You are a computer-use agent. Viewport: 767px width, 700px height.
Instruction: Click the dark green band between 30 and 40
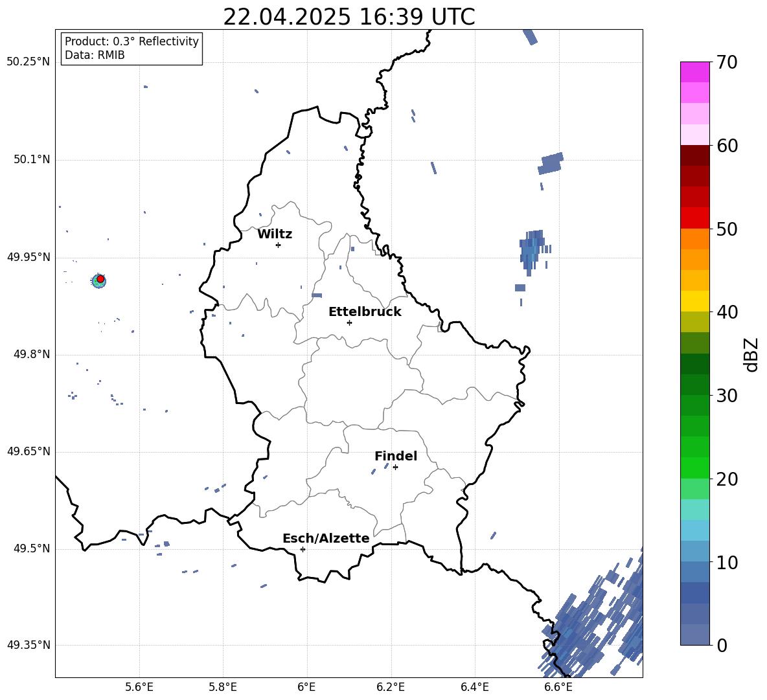(694, 364)
